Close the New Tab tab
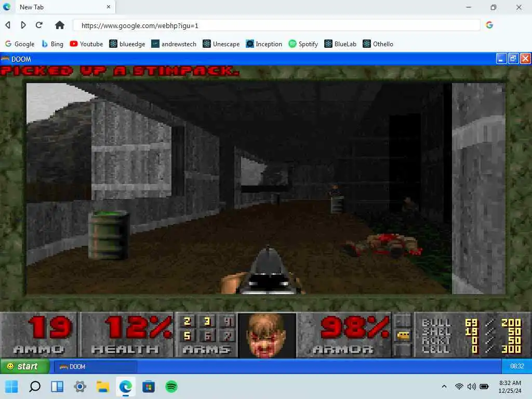The width and height of the screenshot is (532, 399). point(109,7)
